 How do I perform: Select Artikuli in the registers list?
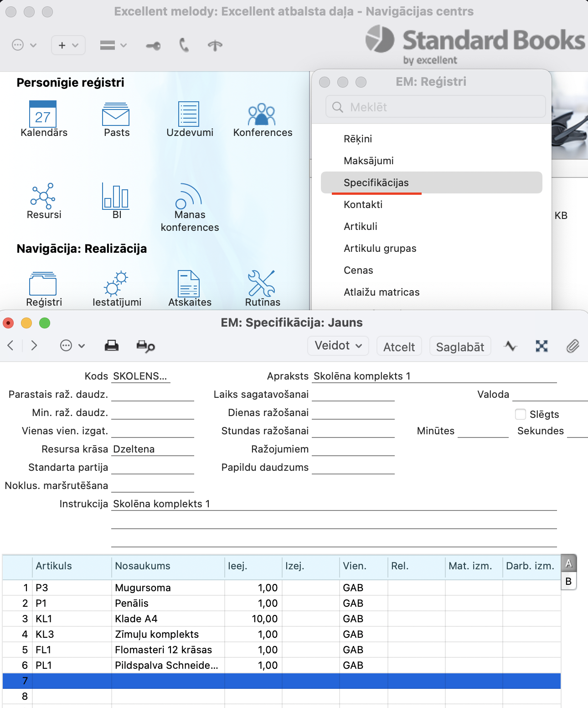click(361, 226)
